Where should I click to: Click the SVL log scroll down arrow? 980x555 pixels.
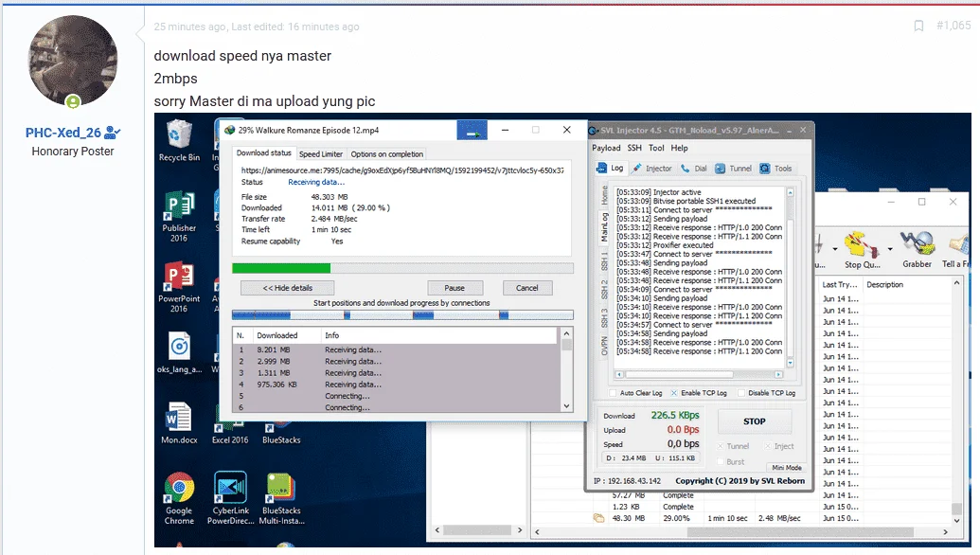[x=790, y=363]
